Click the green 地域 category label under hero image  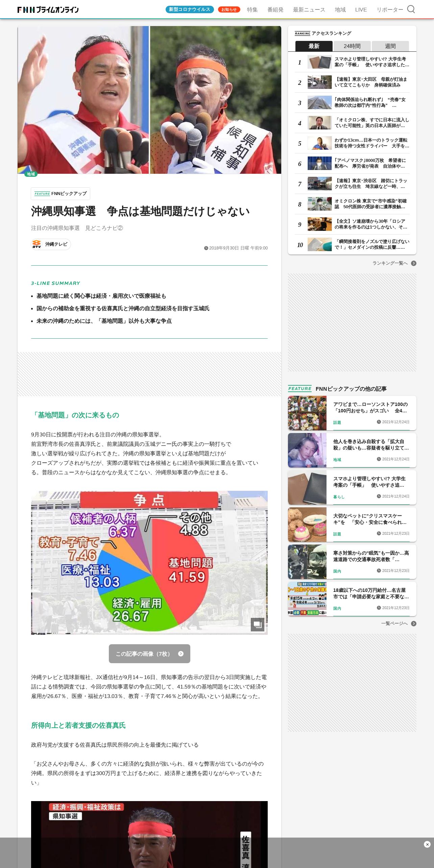[x=31, y=174]
